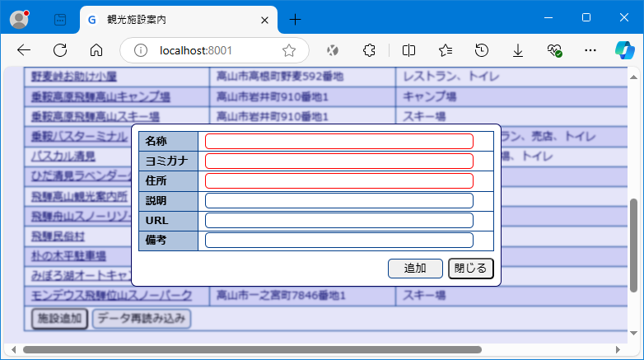Select address cell 高山市高根町野麦592番地
The width and height of the screenshot is (644, 360).
click(x=303, y=77)
